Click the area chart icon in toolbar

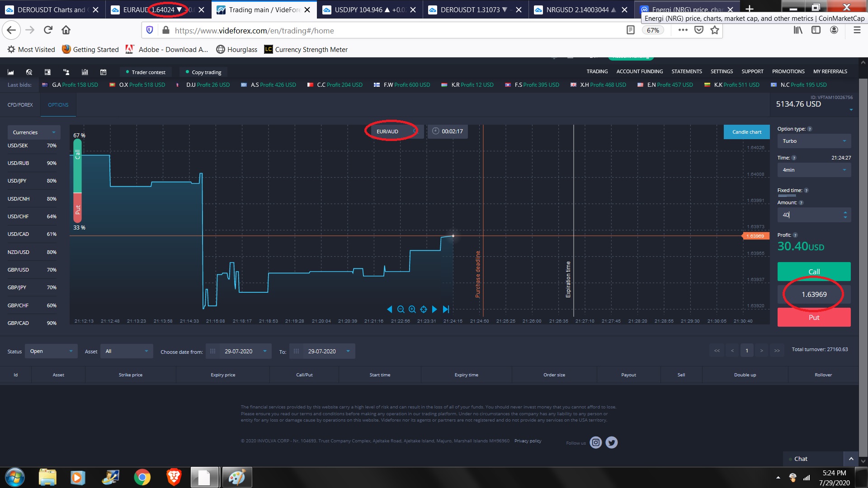pyautogui.click(x=11, y=72)
